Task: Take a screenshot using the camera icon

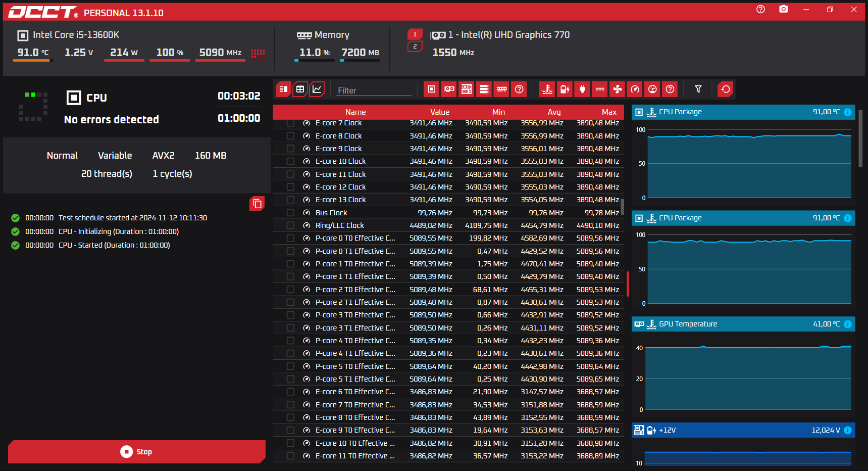Action: [x=783, y=9]
